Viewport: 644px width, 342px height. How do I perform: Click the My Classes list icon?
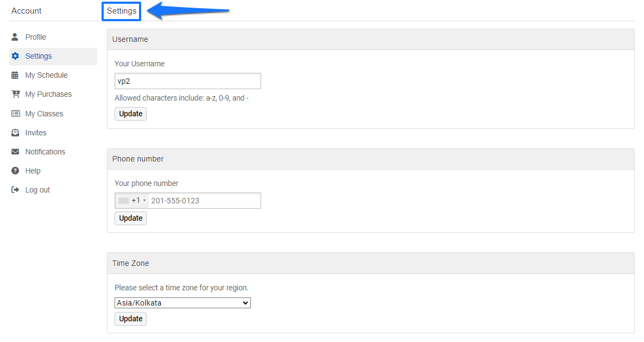pyautogui.click(x=16, y=114)
